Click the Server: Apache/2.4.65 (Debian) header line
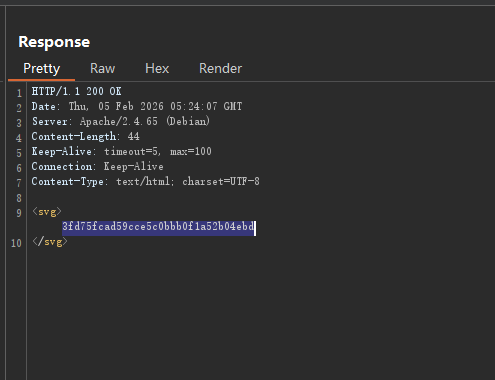 [121, 121]
